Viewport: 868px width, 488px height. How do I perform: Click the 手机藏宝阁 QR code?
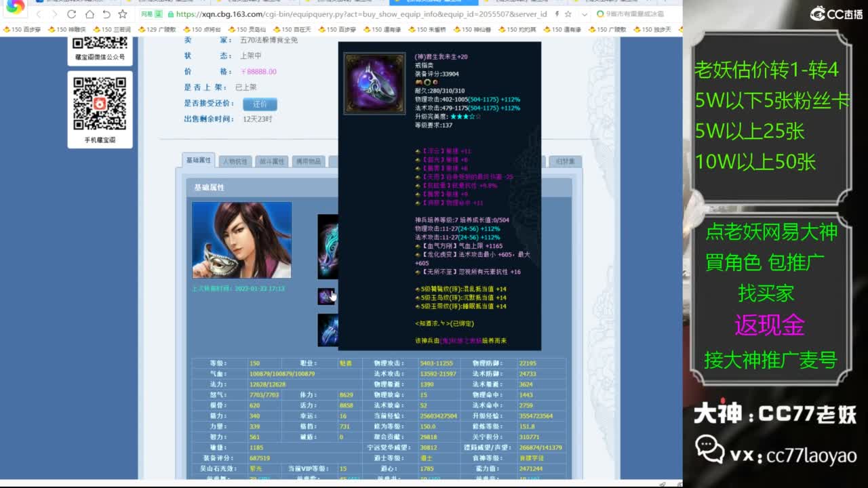[100, 103]
